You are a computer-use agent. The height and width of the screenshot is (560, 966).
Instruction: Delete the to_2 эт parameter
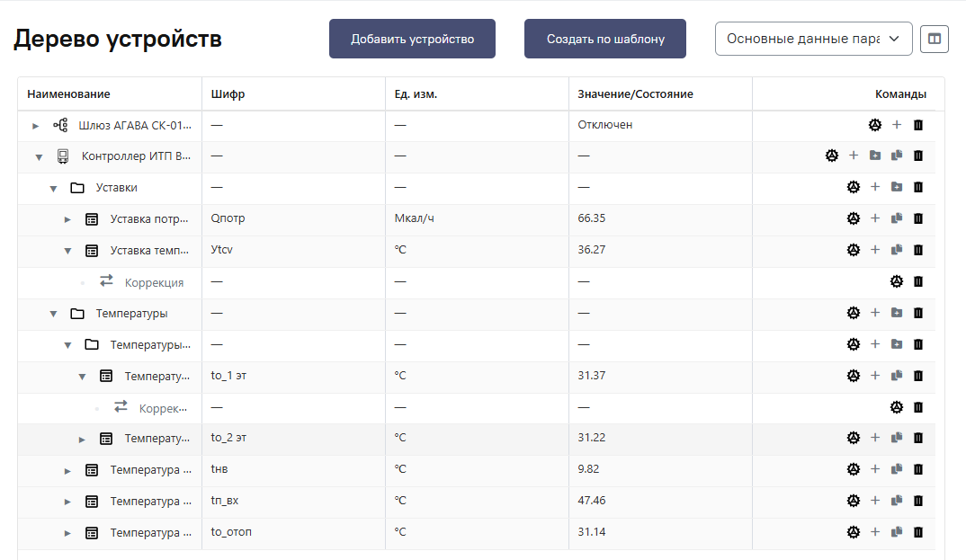pyautogui.click(x=918, y=438)
